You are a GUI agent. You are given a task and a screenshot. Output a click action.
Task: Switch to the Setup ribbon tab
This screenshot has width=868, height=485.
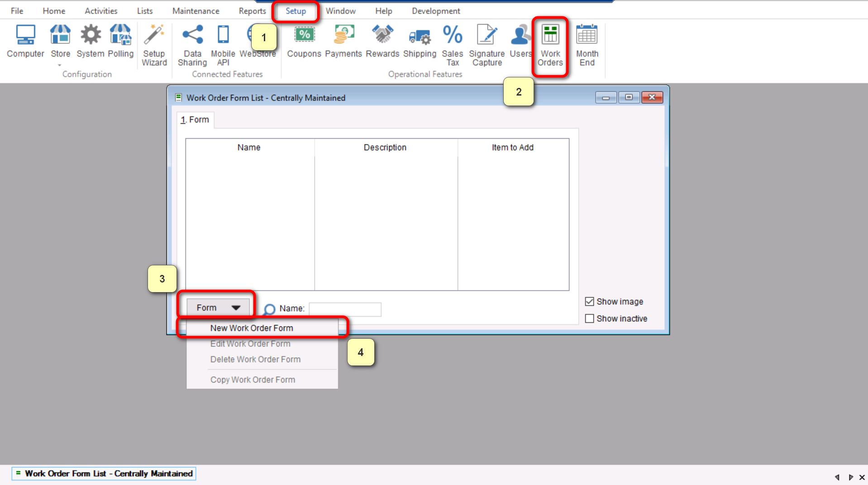click(296, 11)
